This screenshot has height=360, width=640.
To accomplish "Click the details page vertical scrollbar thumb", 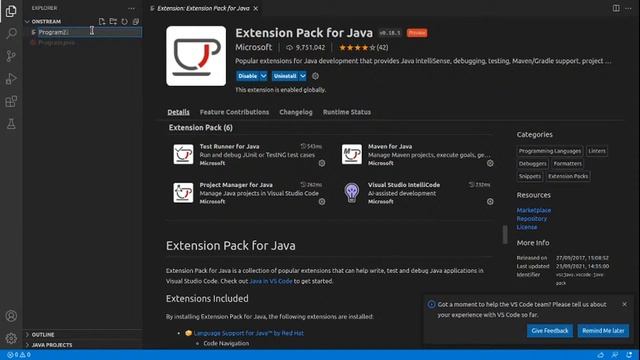I will click(x=505, y=234).
